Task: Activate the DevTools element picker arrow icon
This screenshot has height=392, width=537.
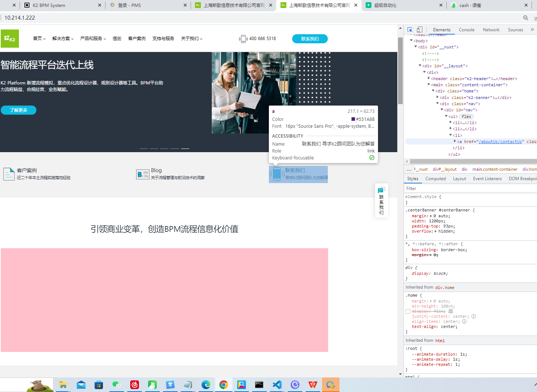Action: tap(410, 30)
